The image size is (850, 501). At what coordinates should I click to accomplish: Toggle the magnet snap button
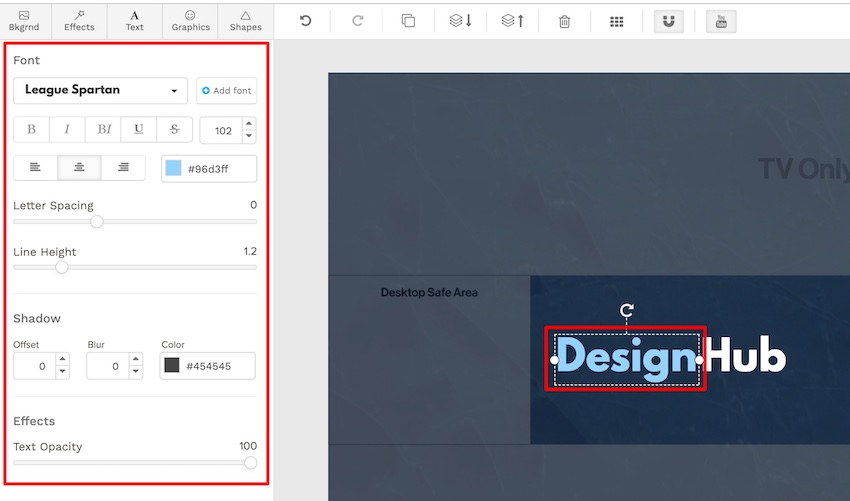[x=668, y=22]
